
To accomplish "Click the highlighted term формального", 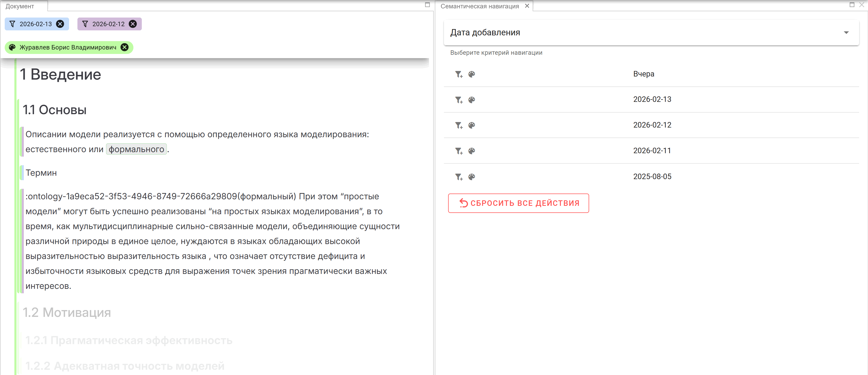I will coord(136,149).
